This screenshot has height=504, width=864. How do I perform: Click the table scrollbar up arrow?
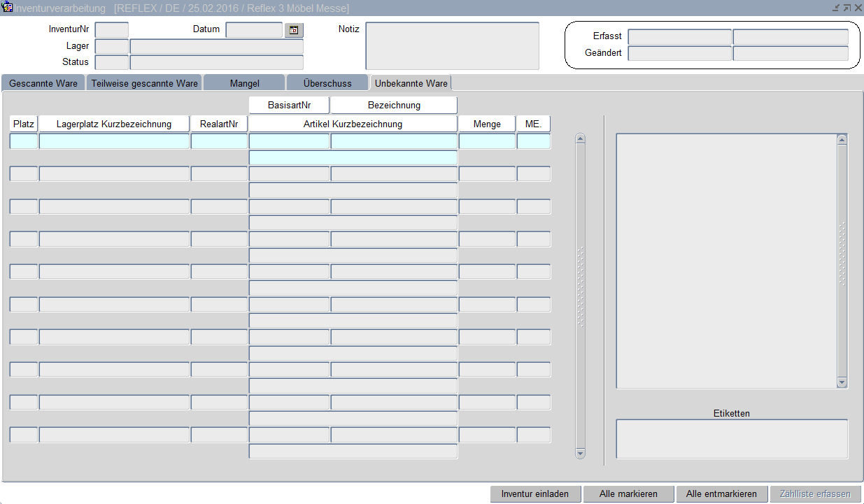580,138
